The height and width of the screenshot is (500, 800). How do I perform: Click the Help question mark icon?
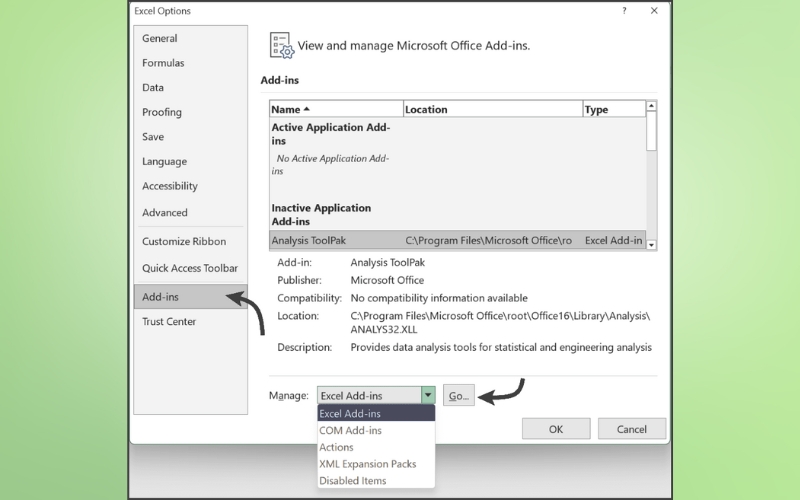pyautogui.click(x=624, y=11)
